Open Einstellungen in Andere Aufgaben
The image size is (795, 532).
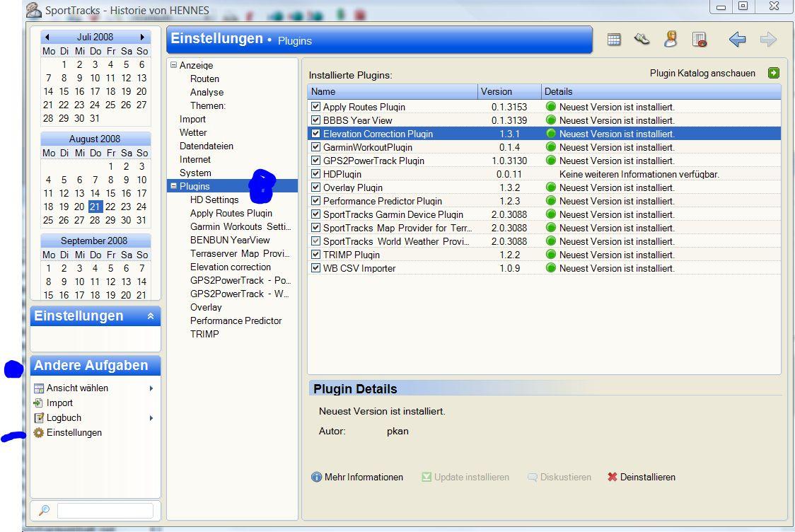tap(74, 432)
